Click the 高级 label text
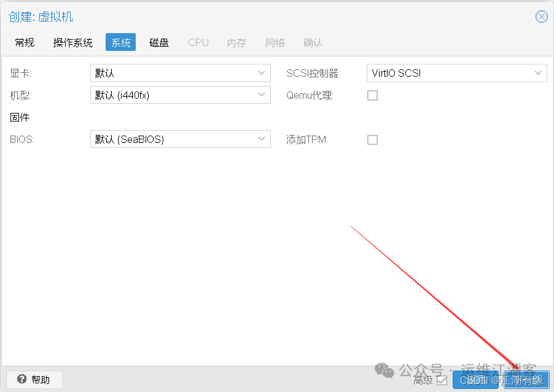 point(423,380)
